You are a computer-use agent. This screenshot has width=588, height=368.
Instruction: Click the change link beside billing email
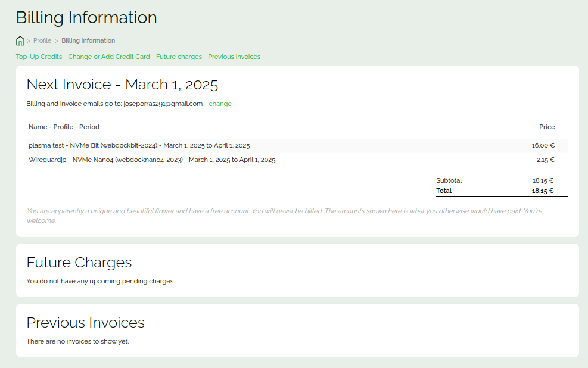[220, 104]
